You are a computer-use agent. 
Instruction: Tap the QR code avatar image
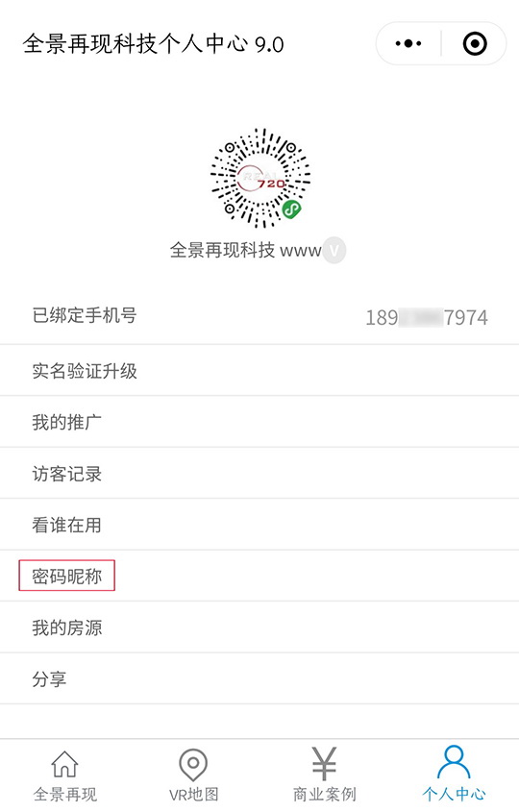[260, 178]
